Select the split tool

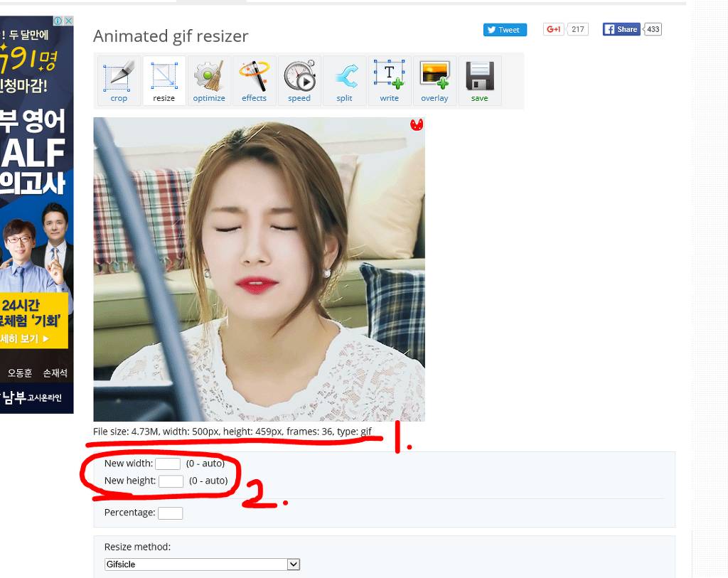point(345,80)
